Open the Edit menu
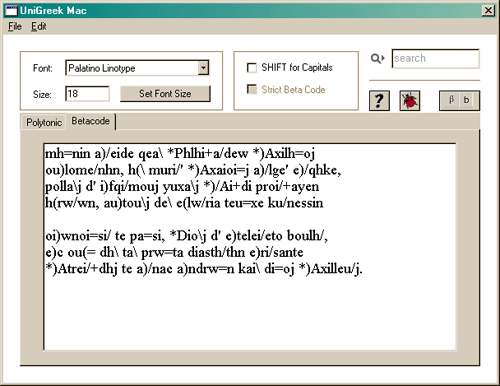The width and height of the screenshot is (500, 386). [x=39, y=26]
